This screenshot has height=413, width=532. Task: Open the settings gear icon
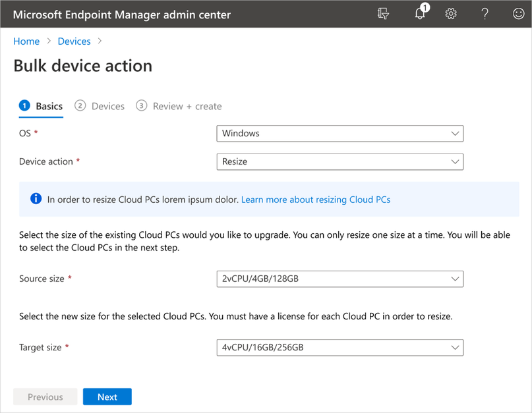click(x=451, y=14)
